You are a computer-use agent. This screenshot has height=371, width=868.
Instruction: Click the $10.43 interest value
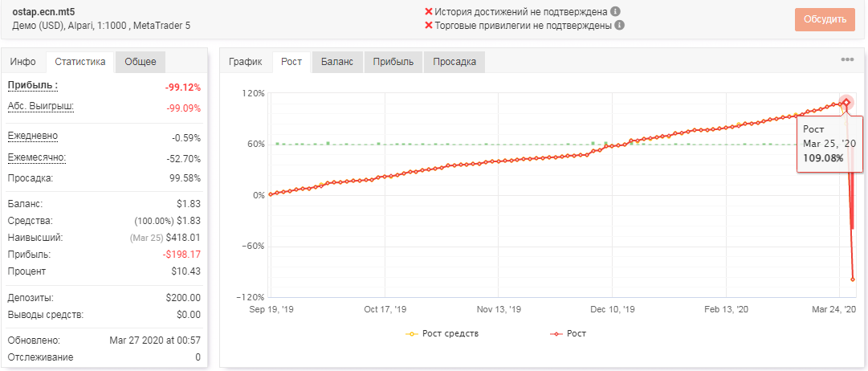186,271
